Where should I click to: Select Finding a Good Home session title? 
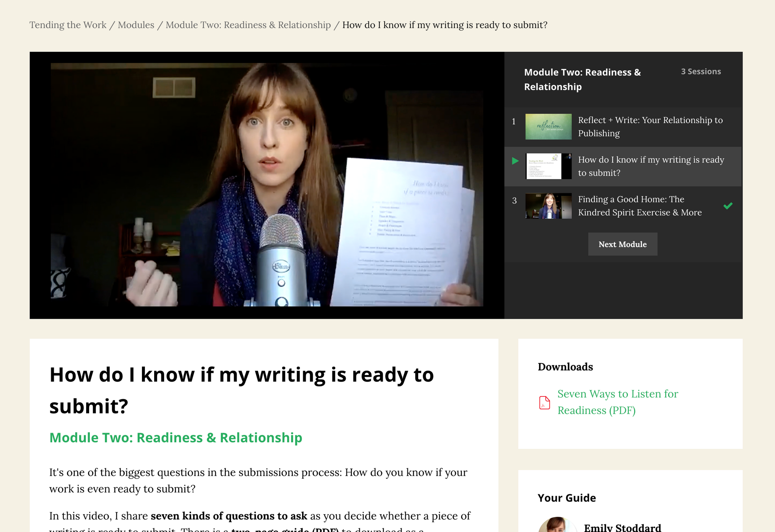pyautogui.click(x=640, y=206)
